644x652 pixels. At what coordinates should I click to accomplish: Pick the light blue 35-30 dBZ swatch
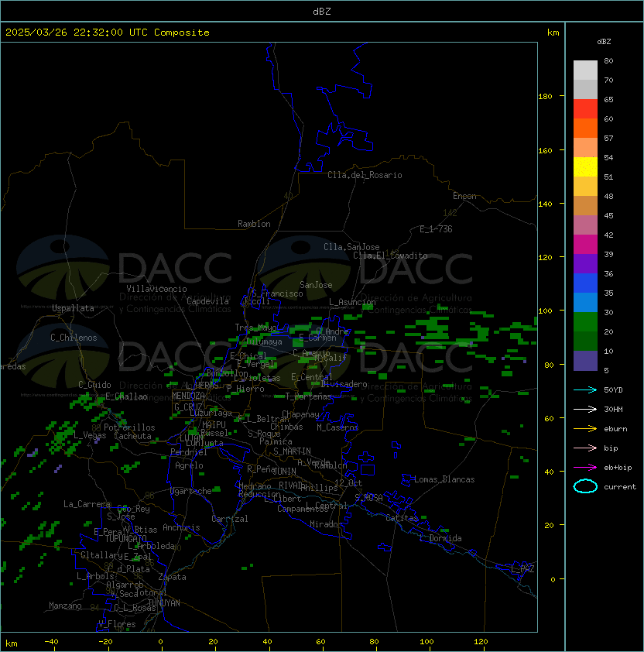point(585,303)
